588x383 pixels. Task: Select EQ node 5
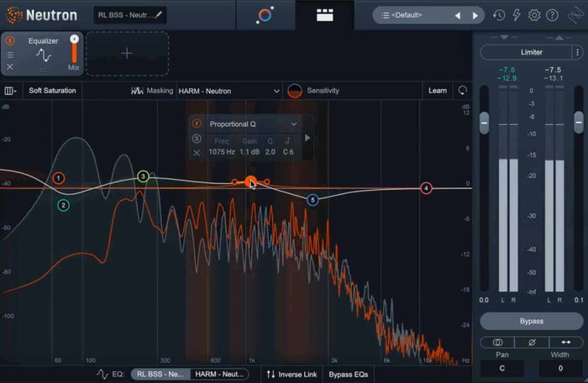coord(312,200)
